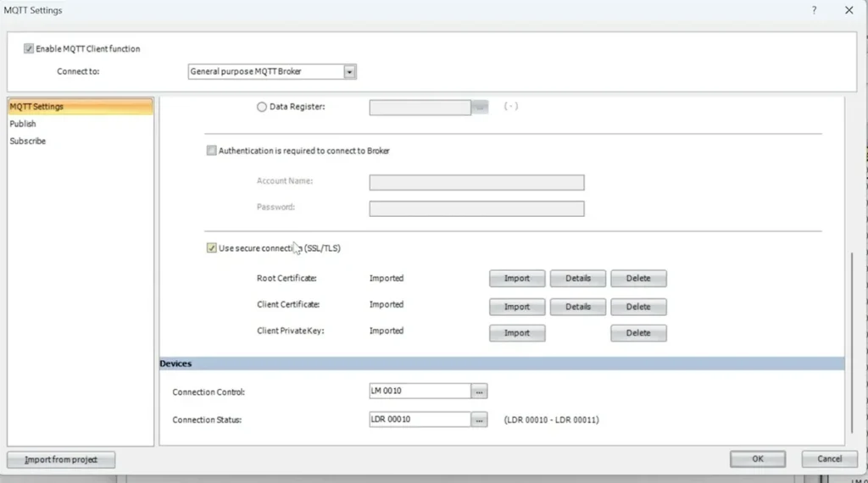Screen dimensions: 868x483
Task: Open the Connect to dropdown list
Action: click(349, 71)
